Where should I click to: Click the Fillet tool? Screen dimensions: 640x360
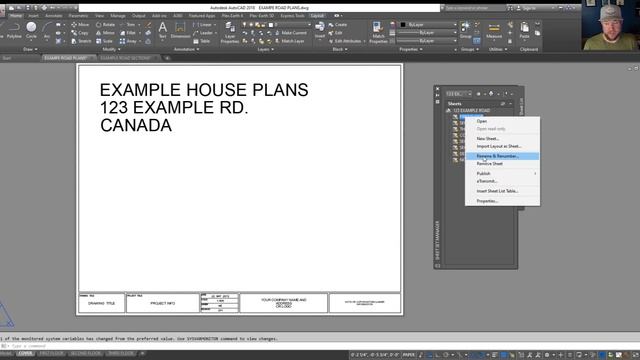(x=128, y=33)
